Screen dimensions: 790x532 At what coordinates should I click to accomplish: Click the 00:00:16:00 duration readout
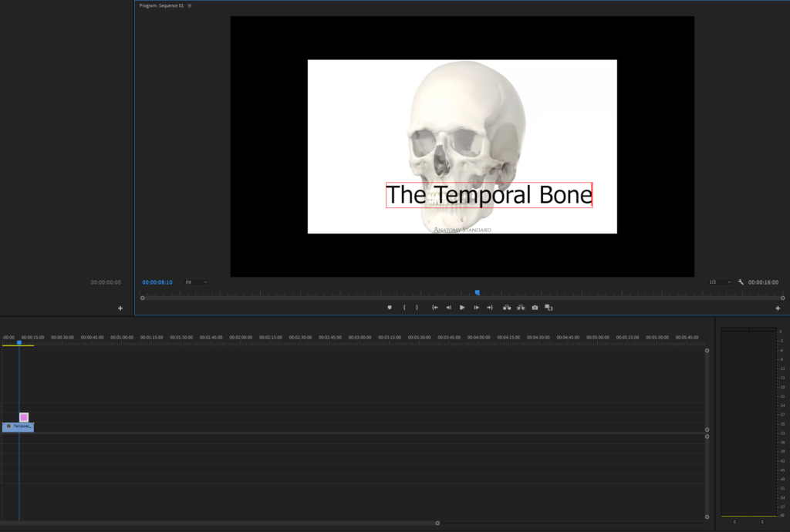tap(763, 282)
